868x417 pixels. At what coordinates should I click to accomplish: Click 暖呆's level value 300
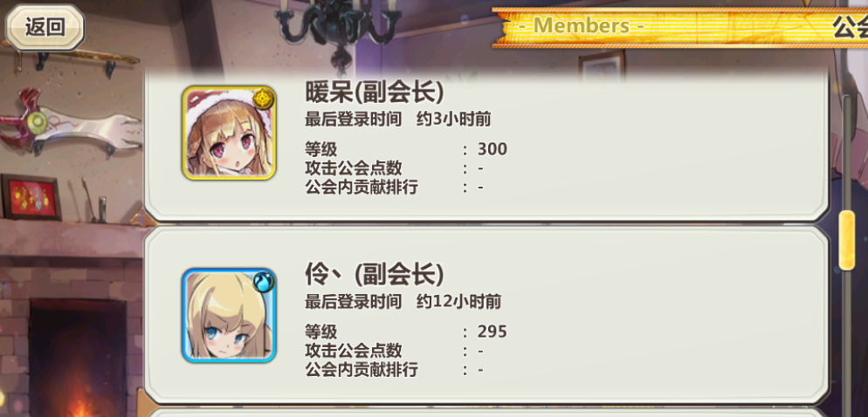pyautogui.click(x=493, y=149)
